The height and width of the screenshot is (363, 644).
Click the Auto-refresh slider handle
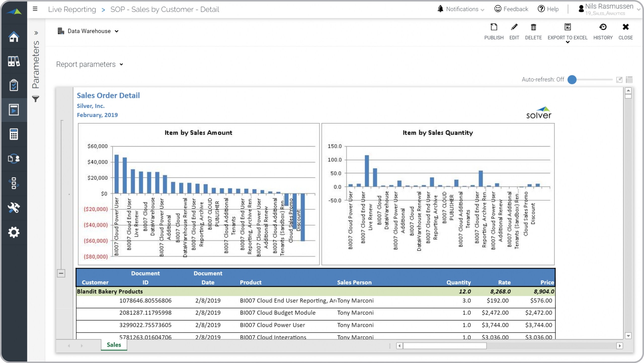click(572, 80)
